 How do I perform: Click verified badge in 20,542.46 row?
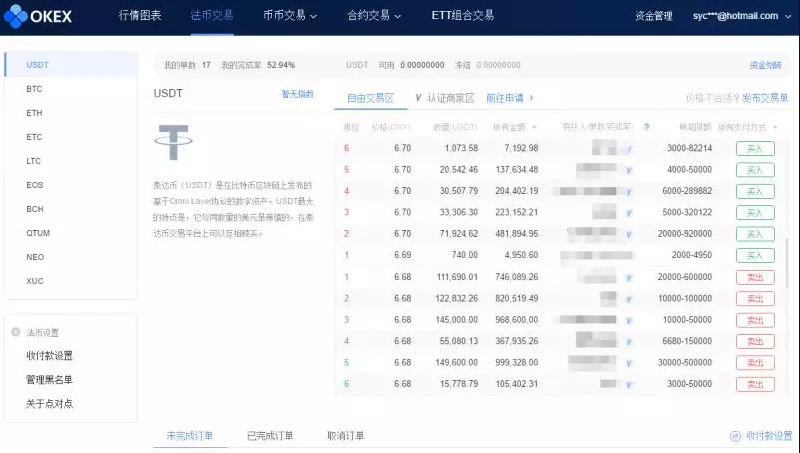click(x=629, y=170)
